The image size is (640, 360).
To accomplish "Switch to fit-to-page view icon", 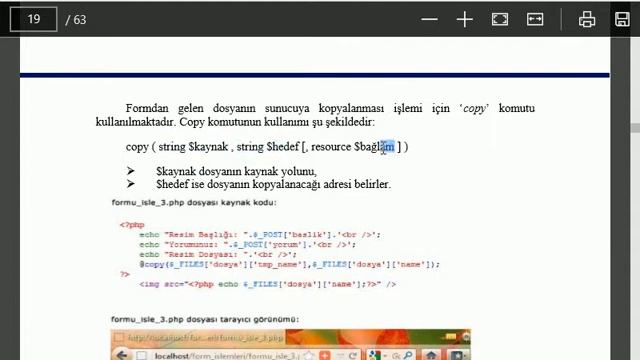I will [x=500, y=19].
